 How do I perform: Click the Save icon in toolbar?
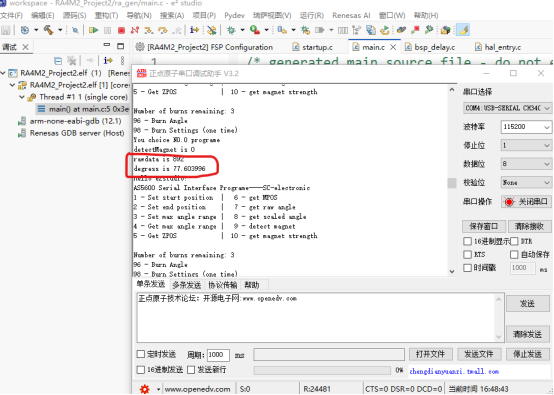point(6,30)
